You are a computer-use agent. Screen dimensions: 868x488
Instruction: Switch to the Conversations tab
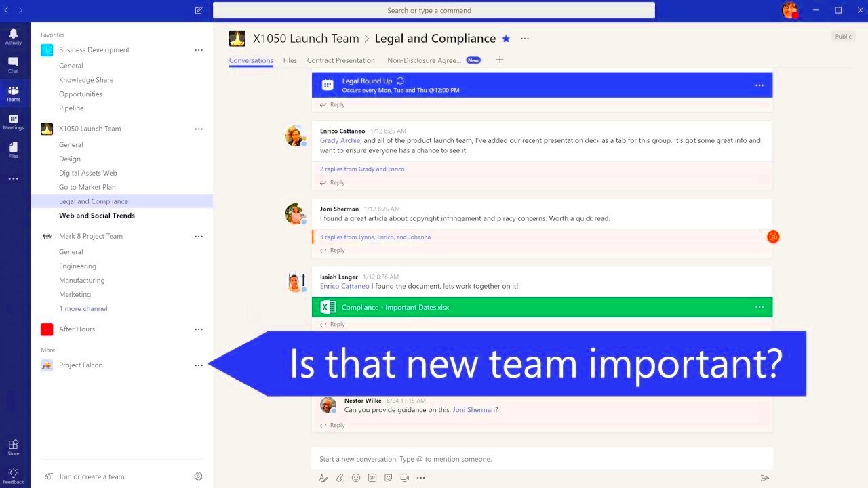pos(251,60)
